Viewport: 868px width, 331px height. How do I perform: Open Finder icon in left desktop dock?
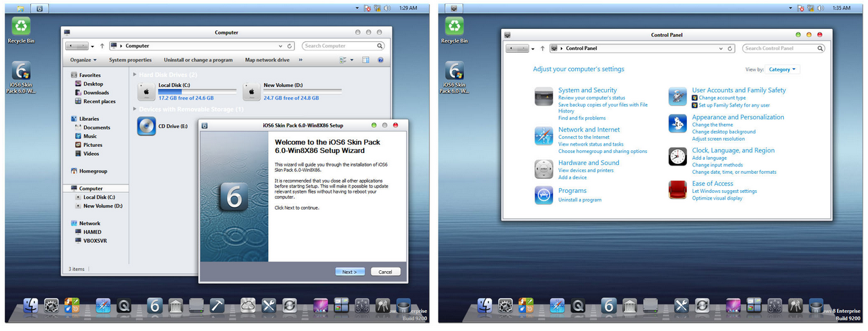(x=31, y=306)
